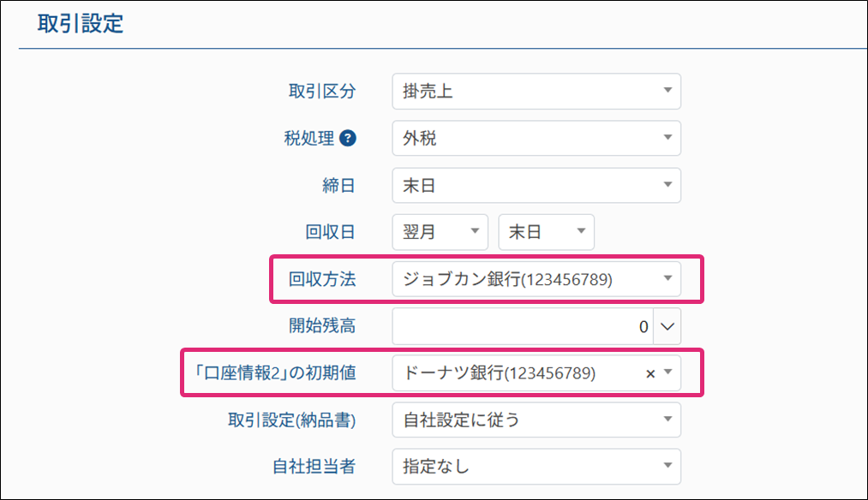
Task: Click the help icon next to 税処理
Action: point(348,139)
